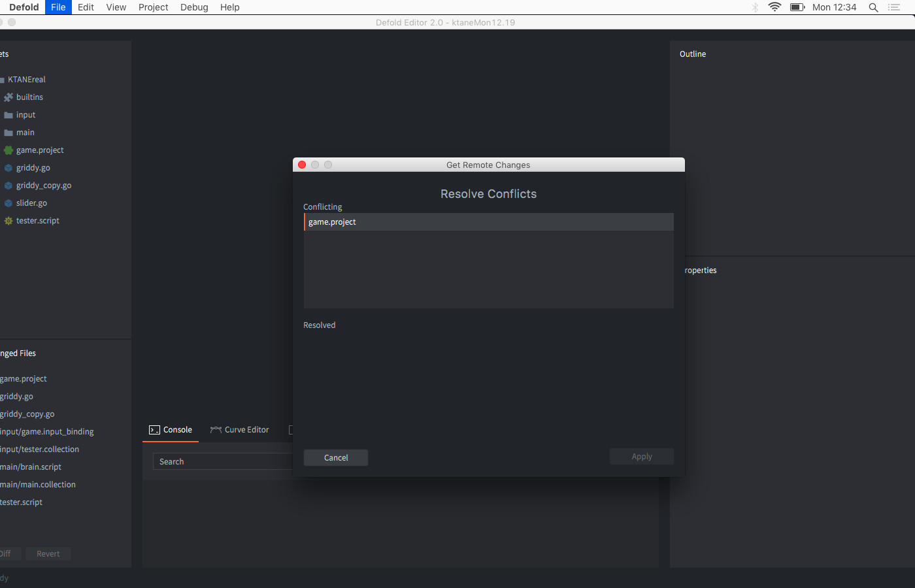Screen dimensions: 915x588
Task: Click the console Search field
Action: (x=223, y=461)
